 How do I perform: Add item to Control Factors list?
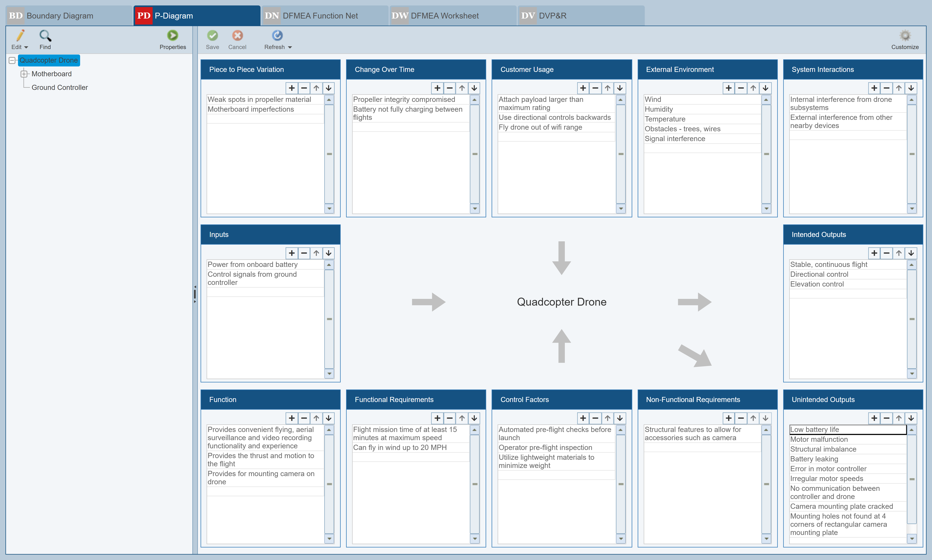pyautogui.click(x=583, y=418)
